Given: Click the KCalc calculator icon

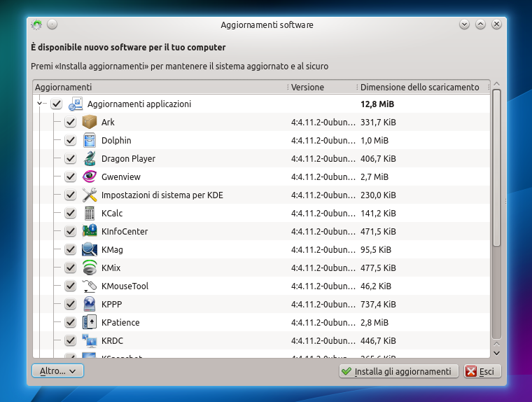Looking at the screenshot, I should (x=90, y=213).
